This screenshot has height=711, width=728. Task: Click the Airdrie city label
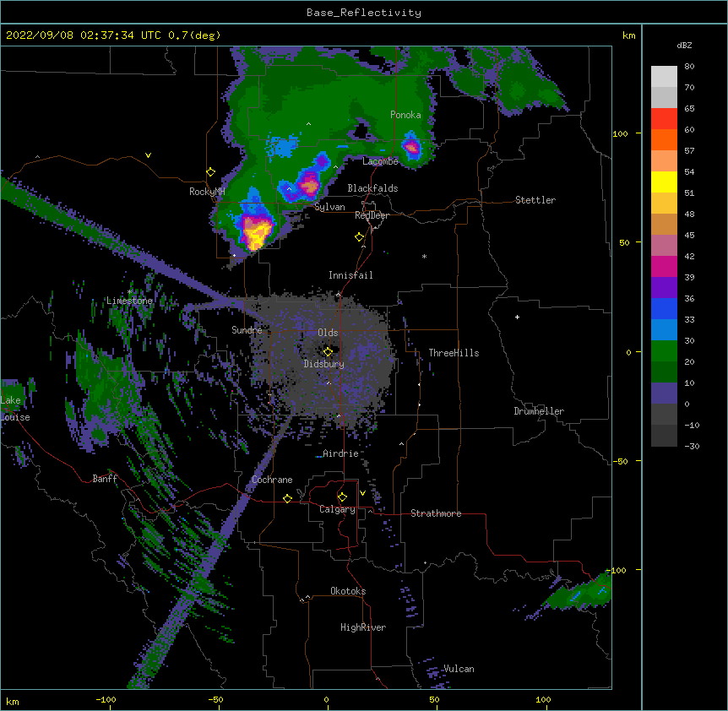coord(341,453)
